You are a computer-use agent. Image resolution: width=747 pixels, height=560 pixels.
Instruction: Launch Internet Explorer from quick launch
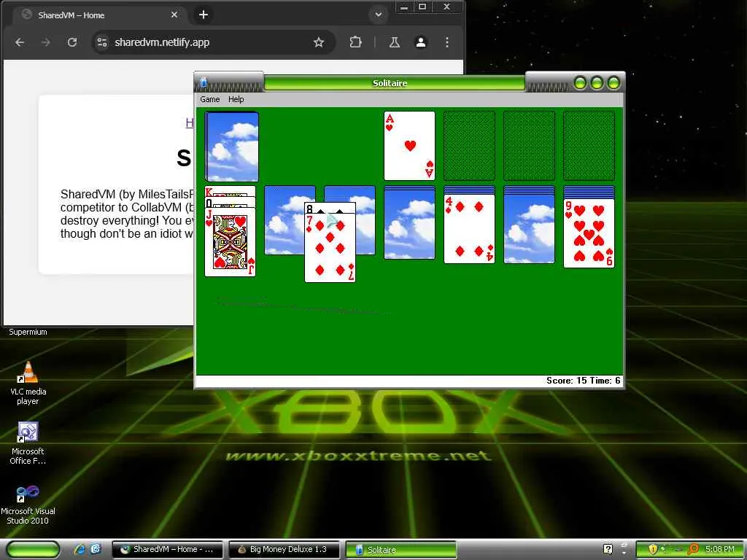[x=80, y=550]
